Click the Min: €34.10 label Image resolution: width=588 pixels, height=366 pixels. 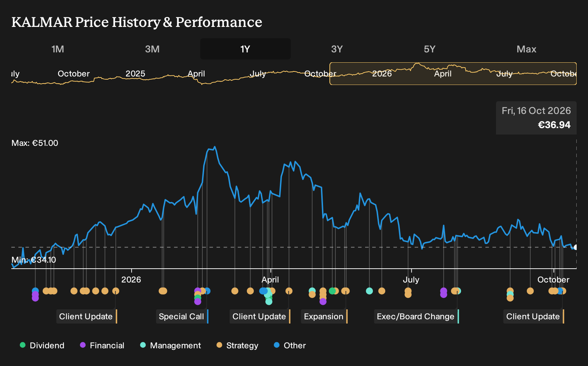pos(34,260)
